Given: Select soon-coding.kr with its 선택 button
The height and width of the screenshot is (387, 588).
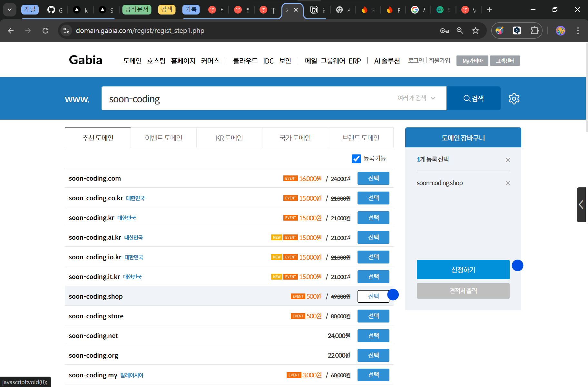Looking at the screenshot, I should 373,218.
